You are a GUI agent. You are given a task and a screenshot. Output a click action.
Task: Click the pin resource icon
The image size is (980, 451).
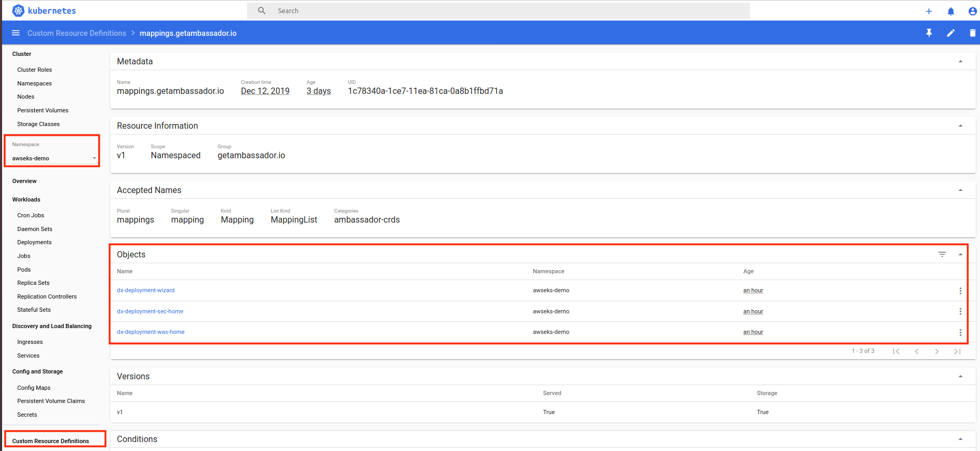(x=929, y=33)
